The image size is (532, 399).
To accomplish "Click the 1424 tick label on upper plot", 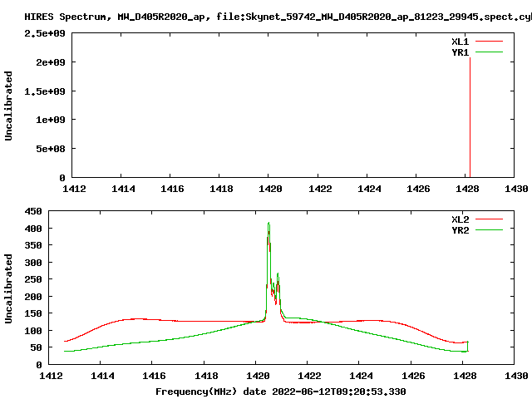I will (369, 189).
